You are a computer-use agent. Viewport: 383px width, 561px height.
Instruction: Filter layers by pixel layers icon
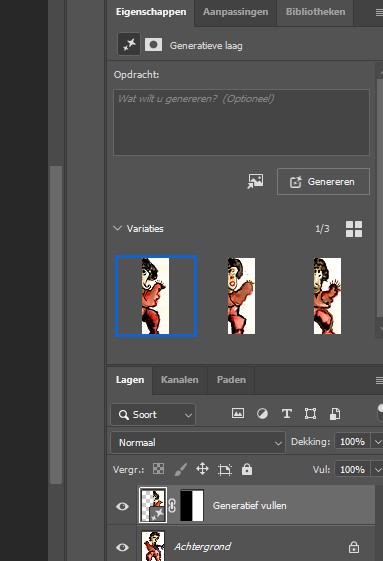pos(238,414)
